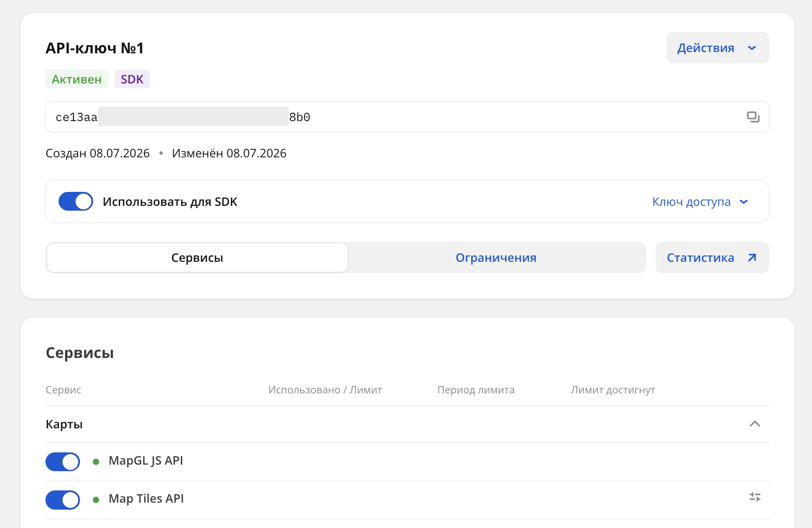Switch to the Сервисы tab
Image resolution: width=812 pixels, height=528 pixels.
[x=197, y=258]
